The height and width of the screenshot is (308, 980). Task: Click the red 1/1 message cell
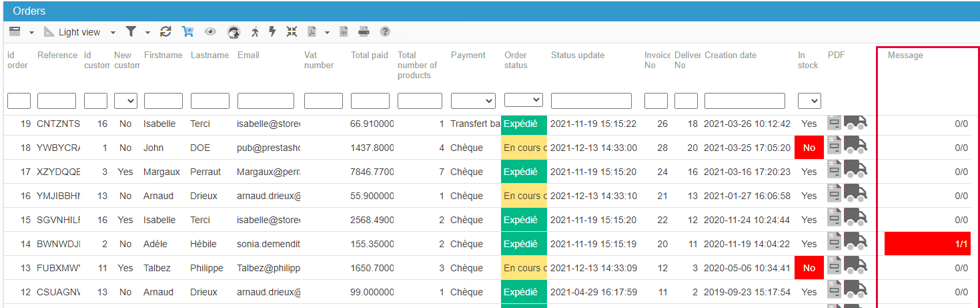tap(926, 244)
